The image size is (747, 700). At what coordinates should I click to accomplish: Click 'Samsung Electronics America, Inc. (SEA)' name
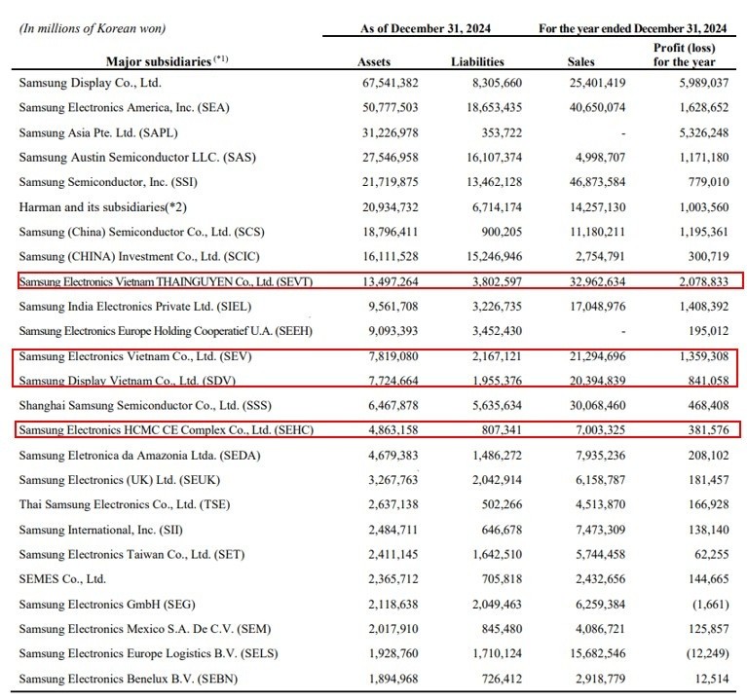point(124,108)
